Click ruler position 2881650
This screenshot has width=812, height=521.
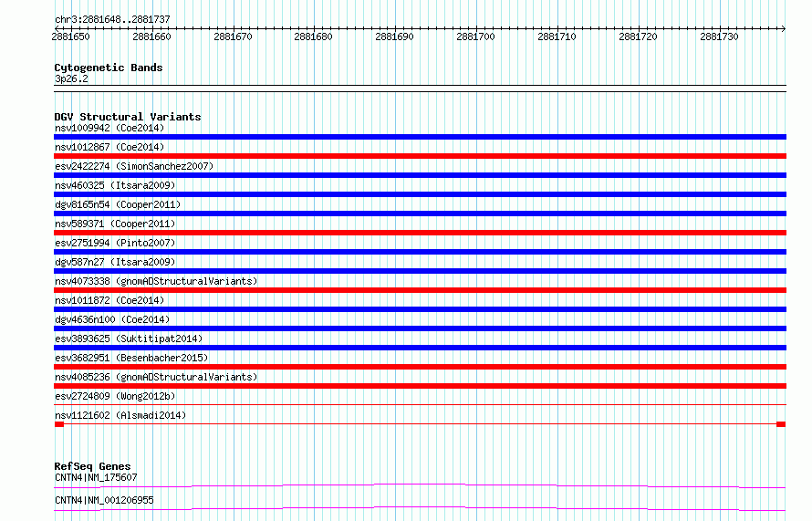[70, 36]
